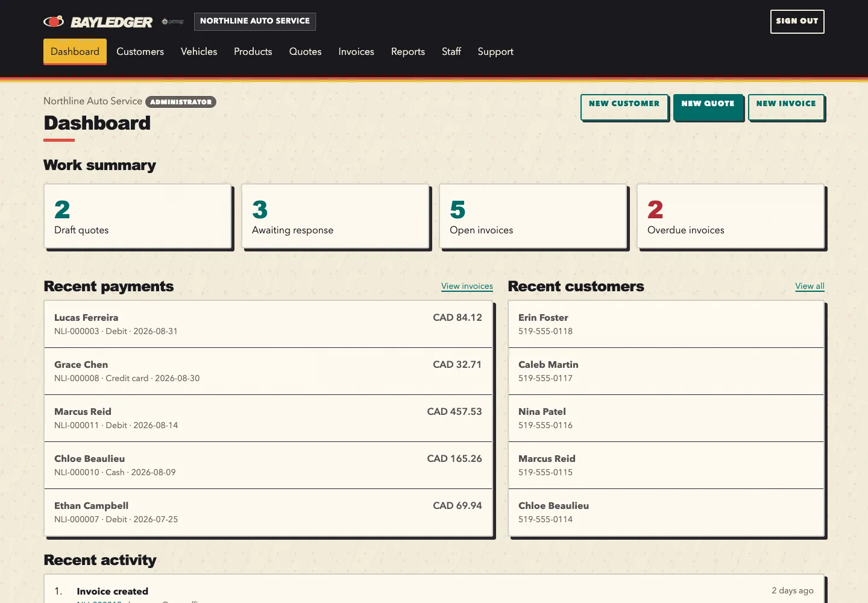Screen dimensions: 868x603
Task: Select Grace Chen's payment entry
Action: click(x=268, y=371)
